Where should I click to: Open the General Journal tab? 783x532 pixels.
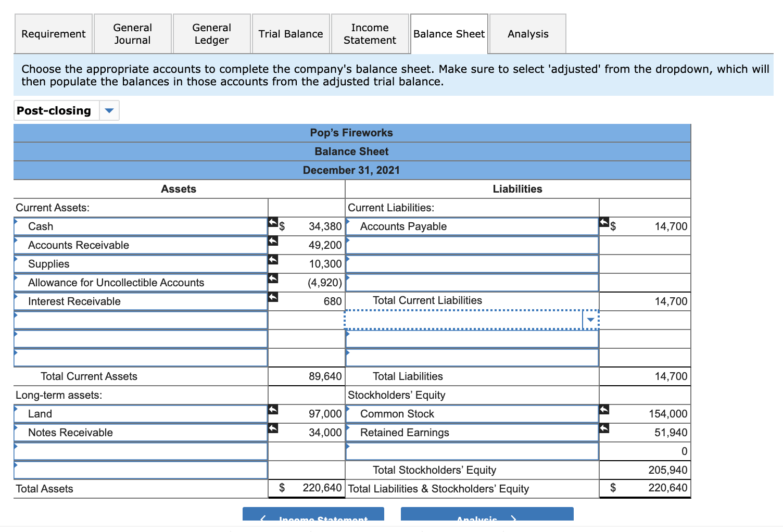coord(132,33)
